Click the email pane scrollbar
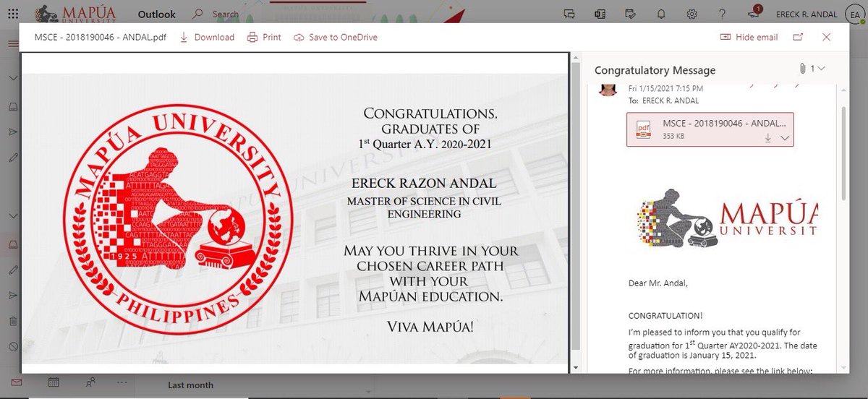Image resolution: width=868 pixels, height=399 pixels. (x=844, y=155)
